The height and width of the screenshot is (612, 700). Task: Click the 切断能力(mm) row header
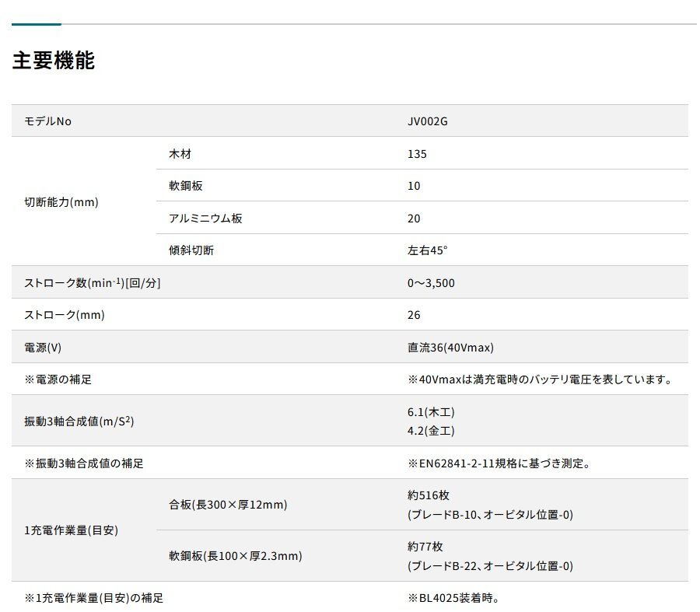click(61, 201)
